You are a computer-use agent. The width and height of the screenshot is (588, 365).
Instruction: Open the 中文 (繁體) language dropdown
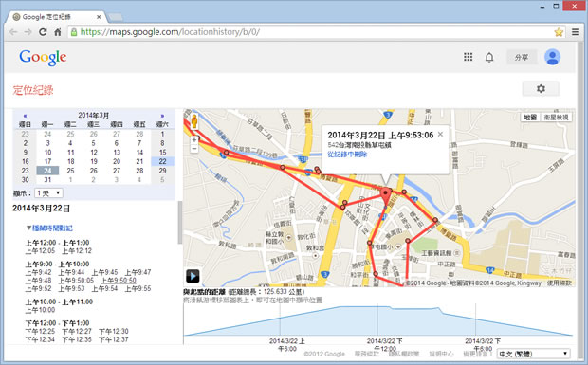[533, 354]
